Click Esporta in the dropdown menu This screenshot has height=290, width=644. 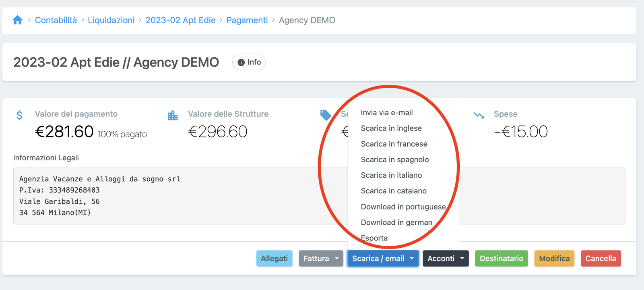pos(374,238)
